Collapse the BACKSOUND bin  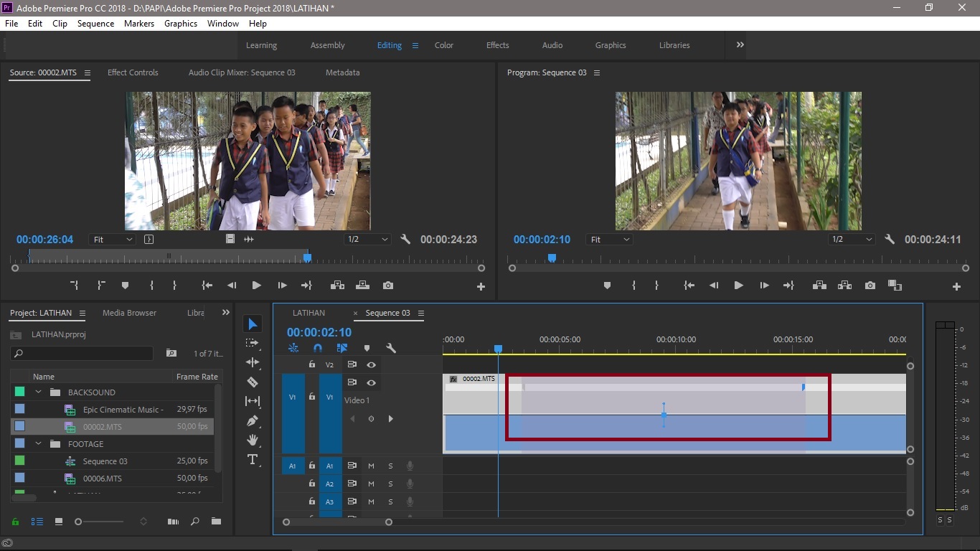(x=39, y=392)
